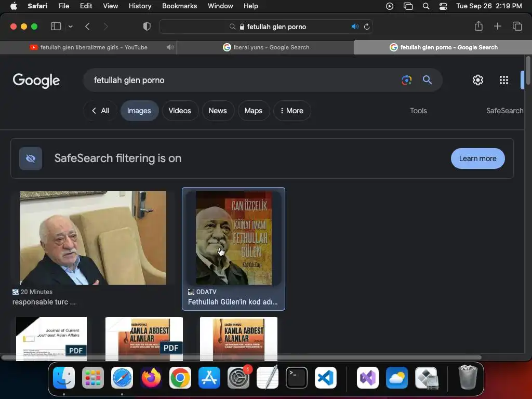Screen dimensions: 532x399
Task: Open the Tools options
Action: pyautogui.click(x=418, y=111)
